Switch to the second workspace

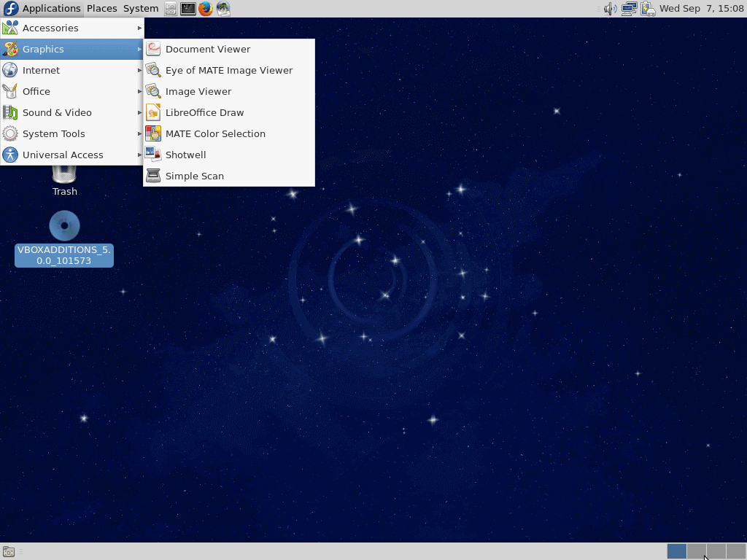pos(697,551)
